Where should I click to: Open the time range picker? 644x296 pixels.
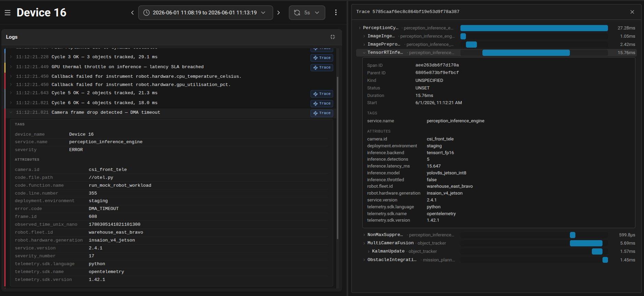(x=206, y=13)
